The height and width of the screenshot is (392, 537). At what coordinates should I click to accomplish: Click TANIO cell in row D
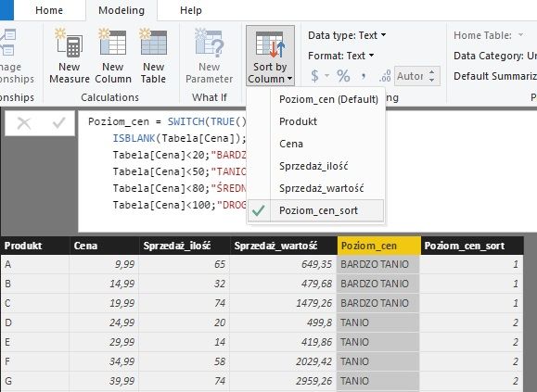pos(378,322)
